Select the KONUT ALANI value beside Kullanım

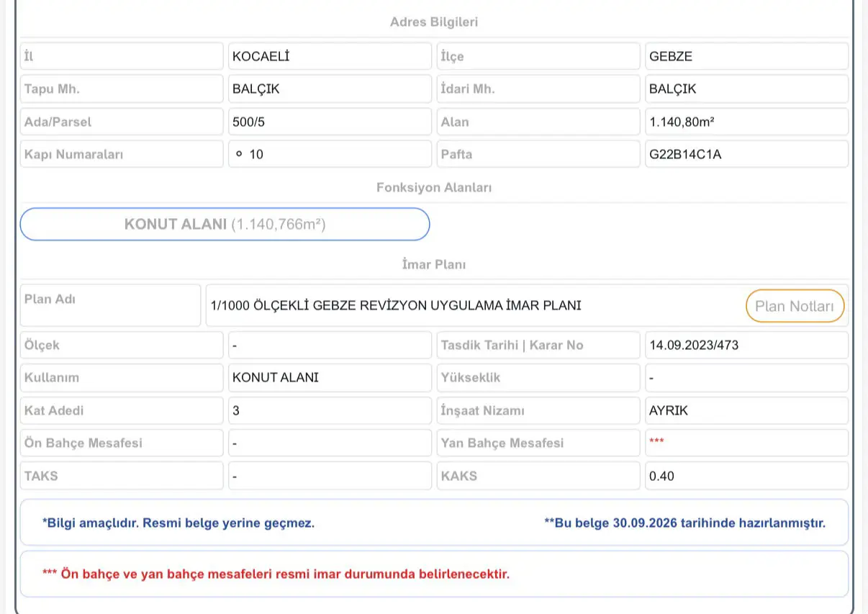(276, 377)
